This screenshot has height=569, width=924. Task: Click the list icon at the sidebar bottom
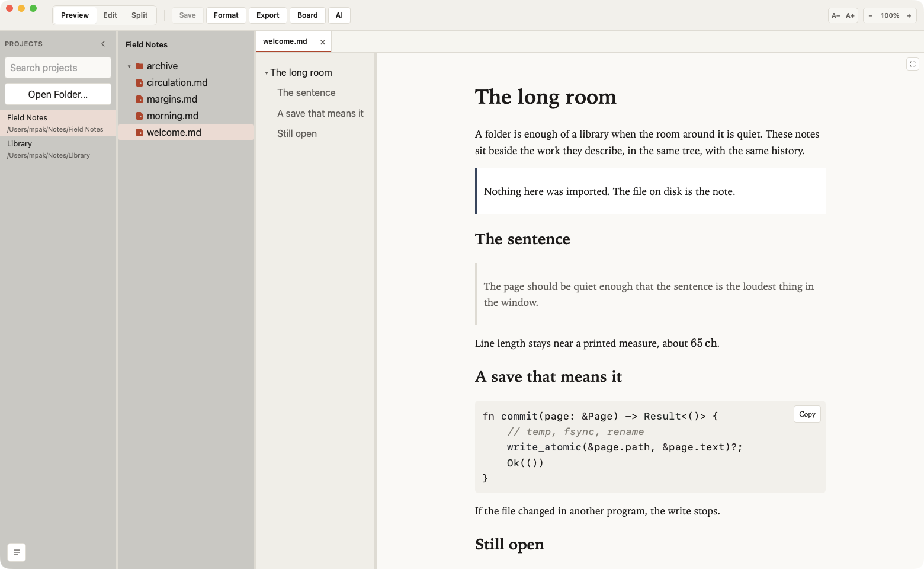click(17, 552)
